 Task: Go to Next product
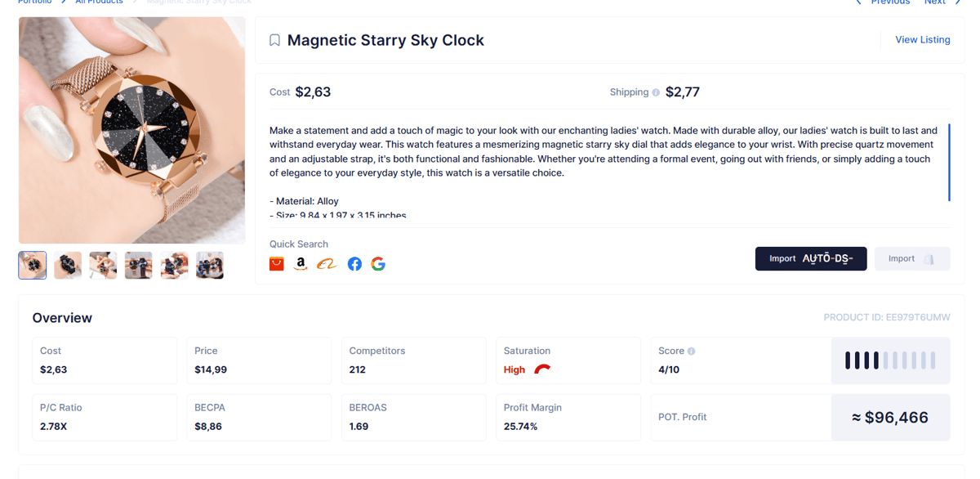coord(943,2)
